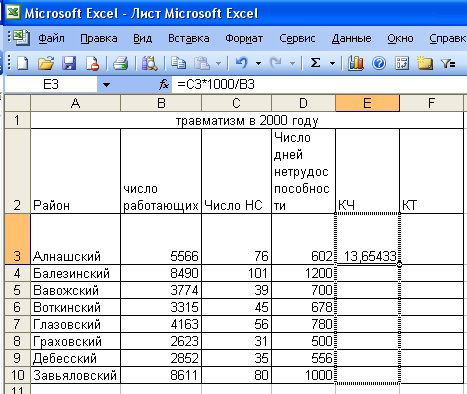Click the new folder star icon
Image resolution: width=467 pixels, height=394 pixels.
pyautogui.click(x=425, y=63)
